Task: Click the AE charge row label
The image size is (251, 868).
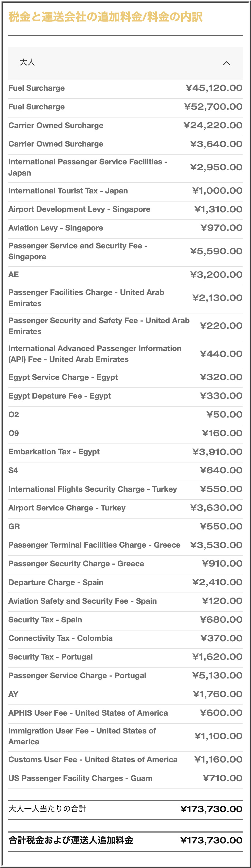Action: [x=13, y=275]
